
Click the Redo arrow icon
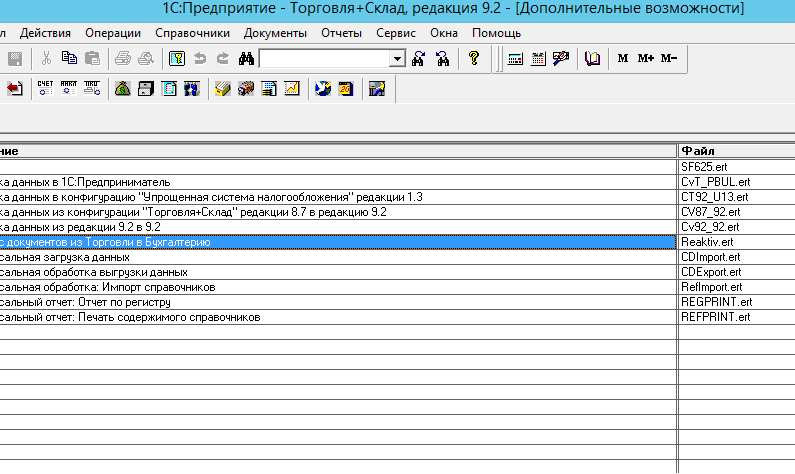point(223,58)
